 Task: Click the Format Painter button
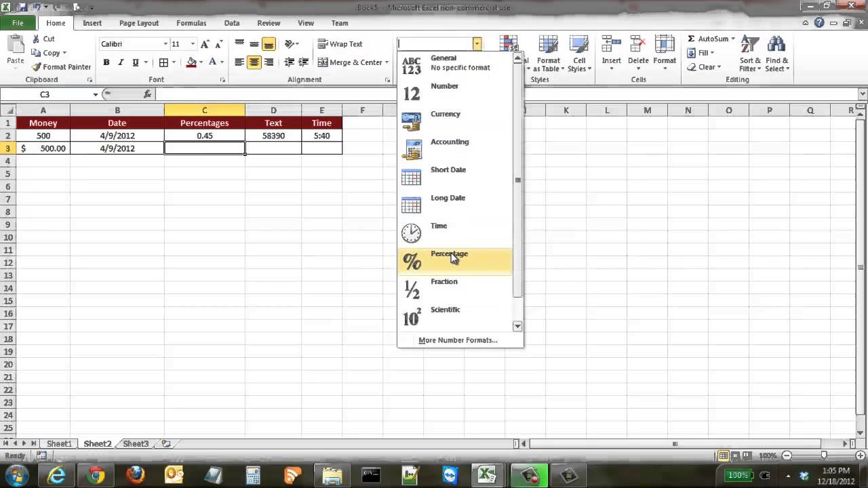coord(61,67)
